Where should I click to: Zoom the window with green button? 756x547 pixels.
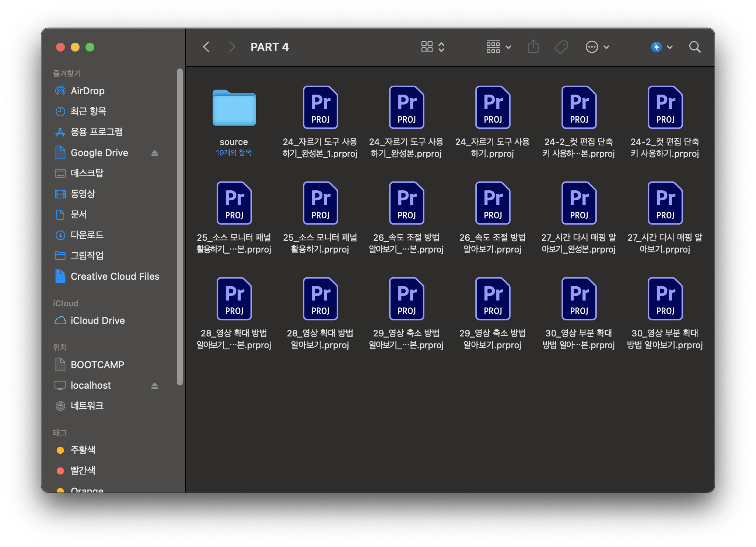(90, 47)
